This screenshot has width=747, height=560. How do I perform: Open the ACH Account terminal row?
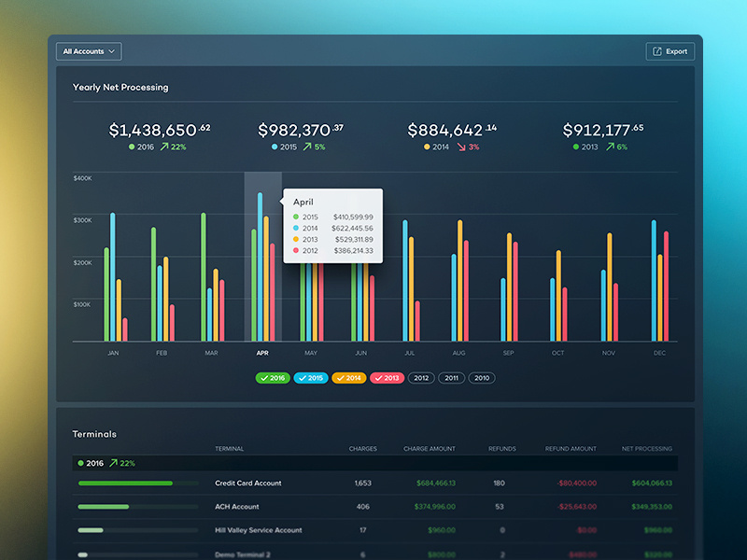375,507
